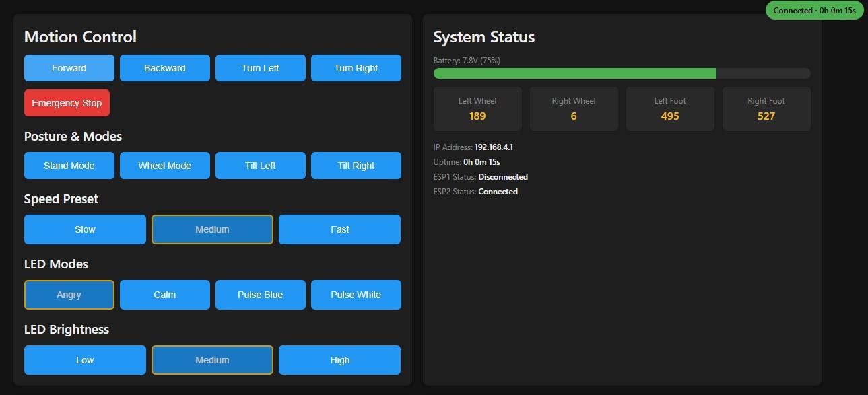Click the Connected status badge
Image resolution: width=868 pixels, height=395 pixels.
pyautogui.click(x=814, y=11)
